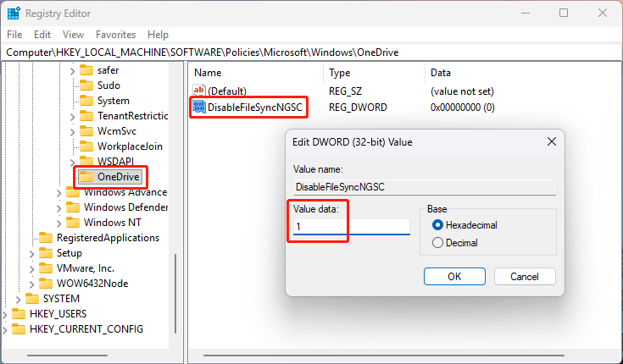
Task: Click the Setup folder icon
Action: [x=46, y=253]
